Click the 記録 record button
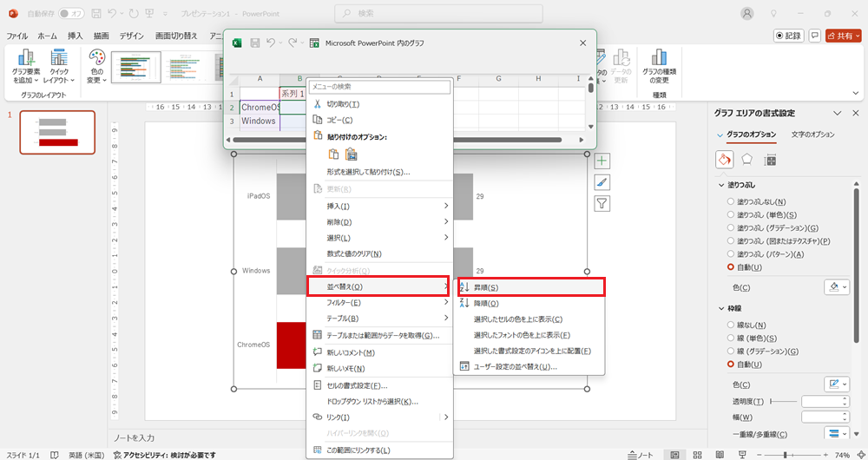 (x=789, y=36)
